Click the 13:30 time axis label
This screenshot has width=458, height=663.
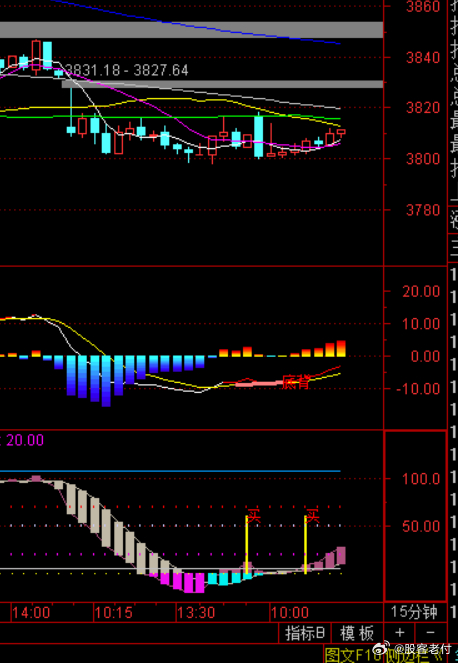tap(197, 613)
